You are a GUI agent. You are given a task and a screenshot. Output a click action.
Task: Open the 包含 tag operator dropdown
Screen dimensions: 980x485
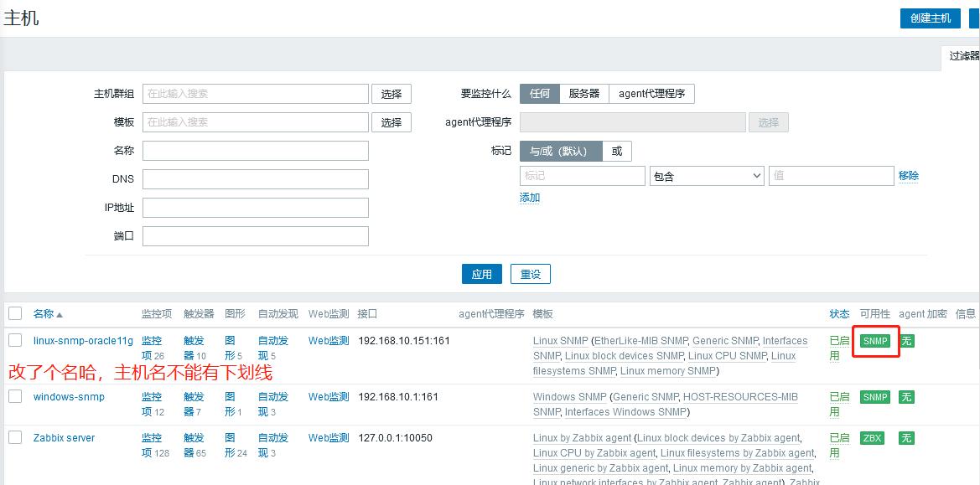706,175
